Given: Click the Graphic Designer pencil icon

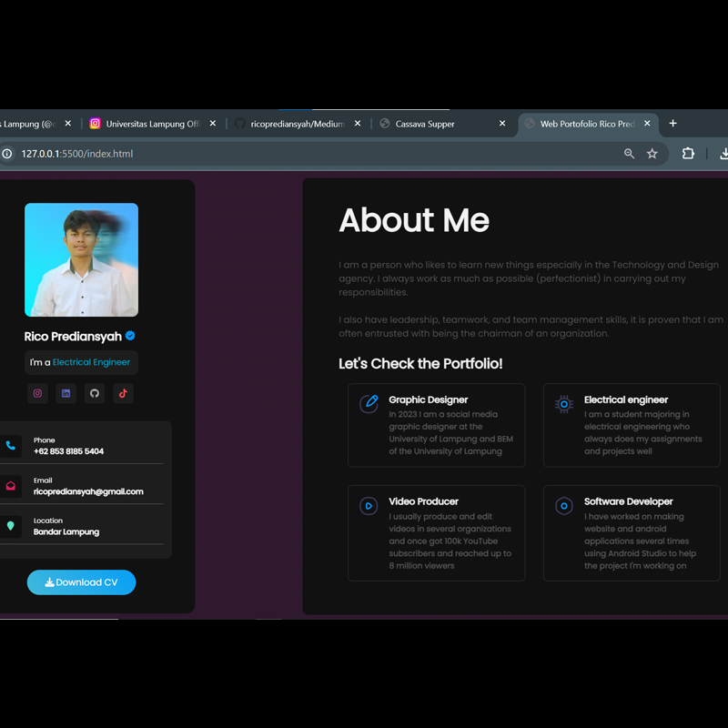Looking at the screenshot, I should pyautogui.click(x=369, y=403).
